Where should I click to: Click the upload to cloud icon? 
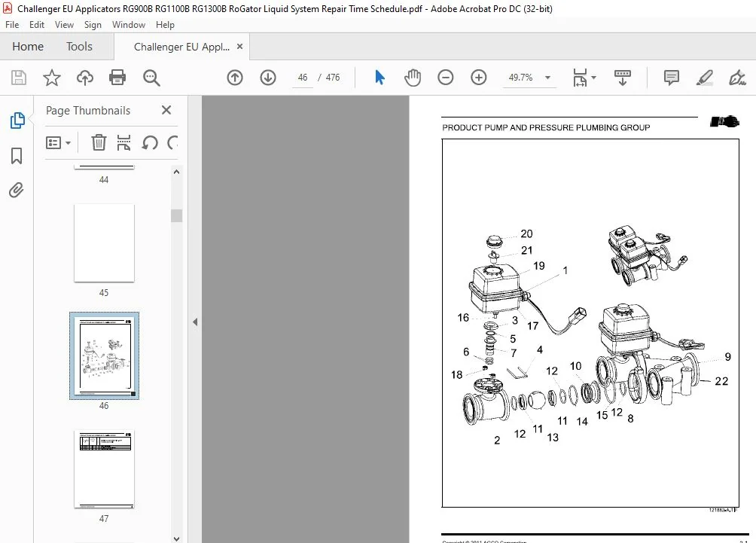pos(85,78)
